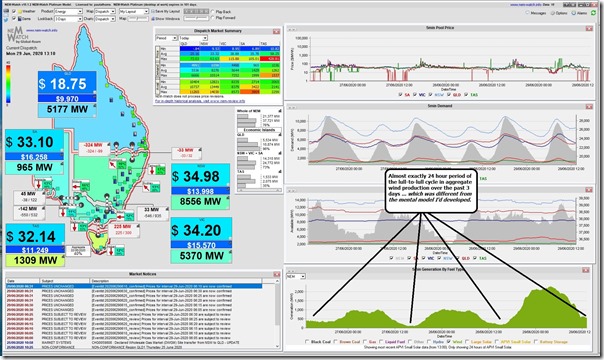This screenshot has width=604, height=360.
Task: Expand the My Layout dropdown
Action: click(134, 12)
